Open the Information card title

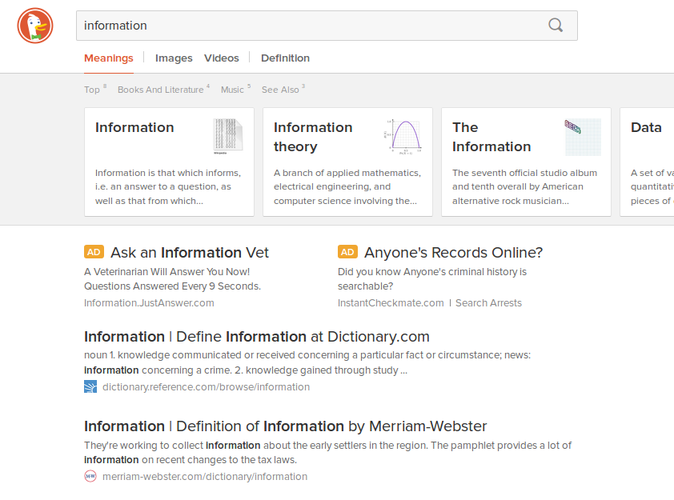(x=135, y=128)
